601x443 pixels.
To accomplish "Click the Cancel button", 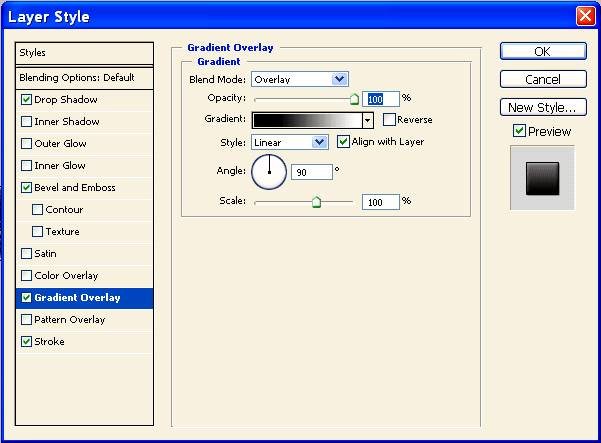I will pos(541,79).
